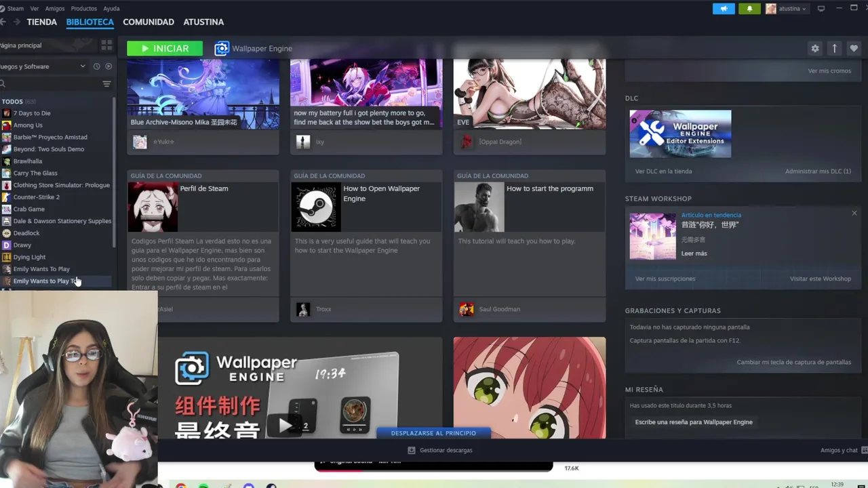The image size is (868, 488).
Task: Open the green bell notifications
Action: point(749,9)
